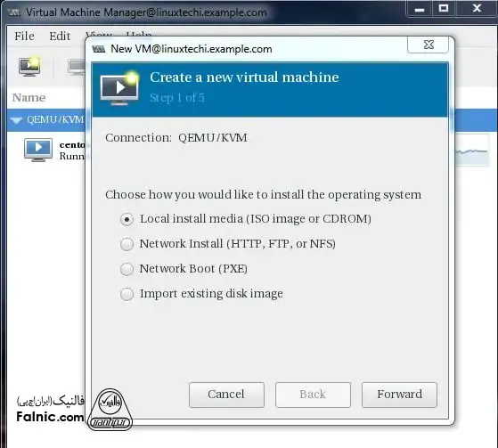Minimize the Virtual Machine Manager window
This screenshot has width=498, height=448.
pos(420,9)
